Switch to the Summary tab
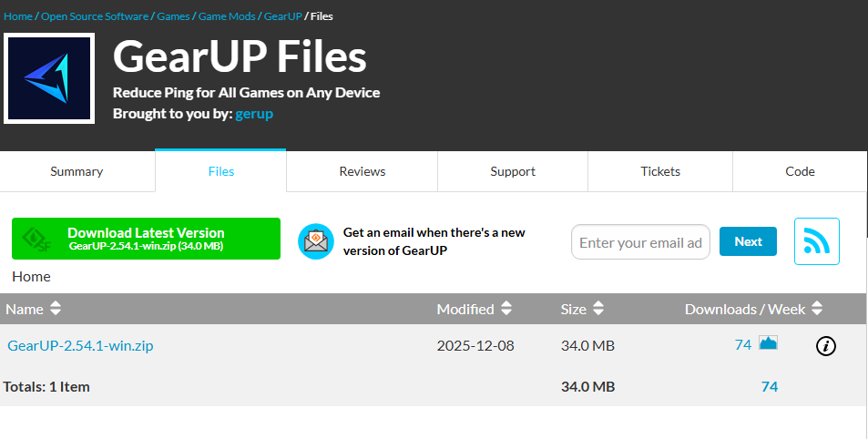This screenshot has height=439, width=868. click(x=77, y=171)
